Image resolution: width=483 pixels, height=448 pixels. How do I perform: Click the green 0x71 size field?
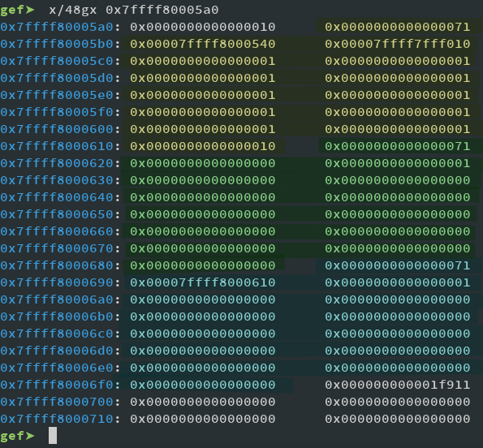tap(398, 146)
